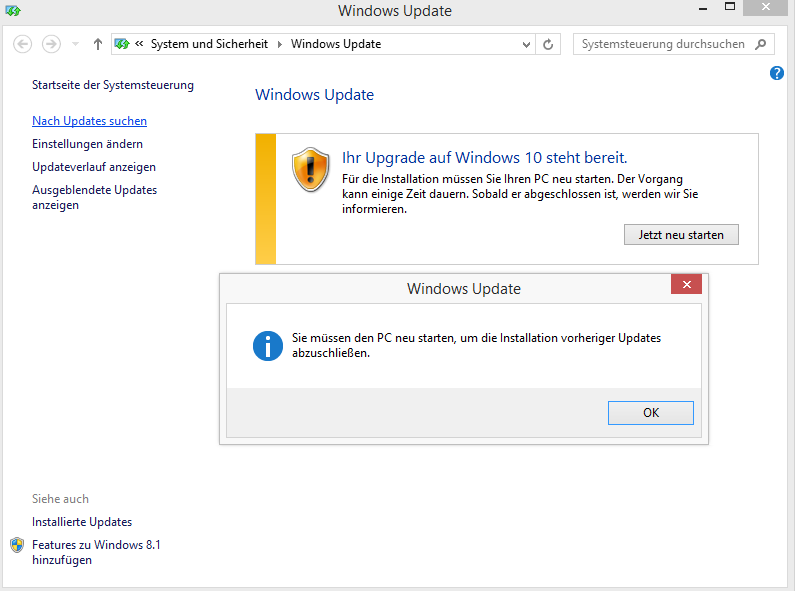
Task: Close the Windows Update dialog
Action: tap(686, 284)
